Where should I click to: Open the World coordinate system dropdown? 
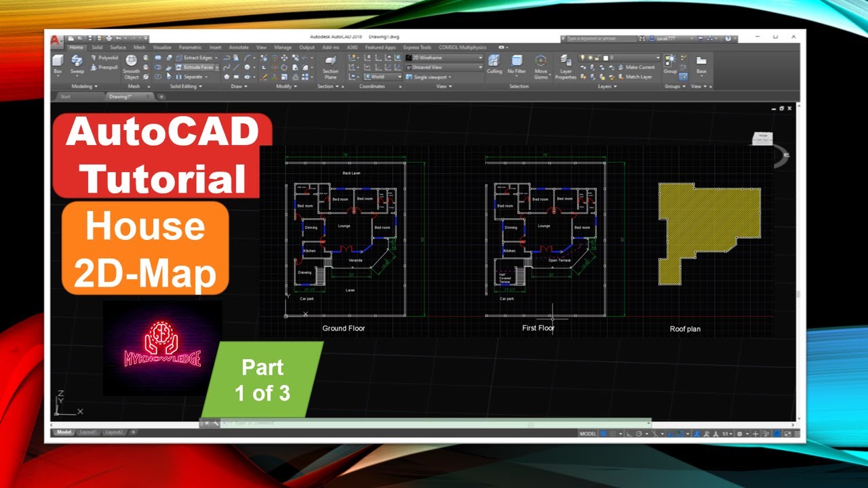383,77
